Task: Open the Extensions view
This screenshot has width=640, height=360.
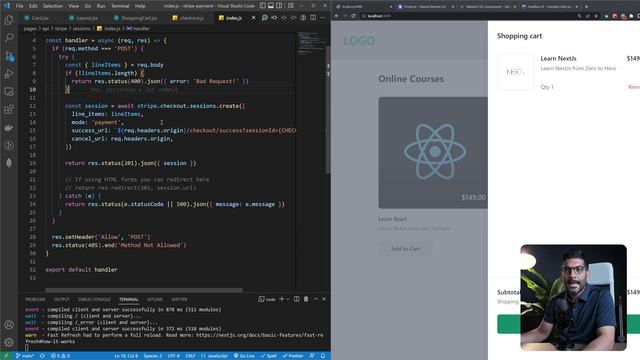Action: pos(9,109)
